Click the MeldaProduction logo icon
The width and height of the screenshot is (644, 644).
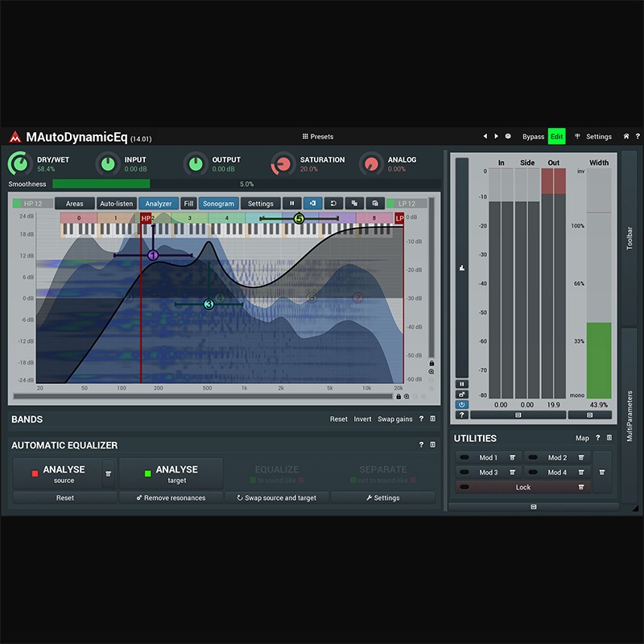tap(15, 137)
